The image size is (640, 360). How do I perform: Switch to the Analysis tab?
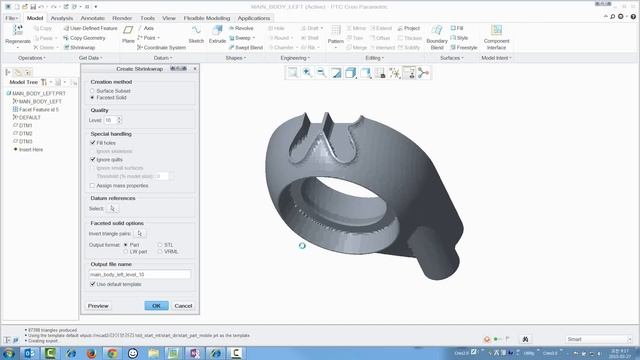62,18
